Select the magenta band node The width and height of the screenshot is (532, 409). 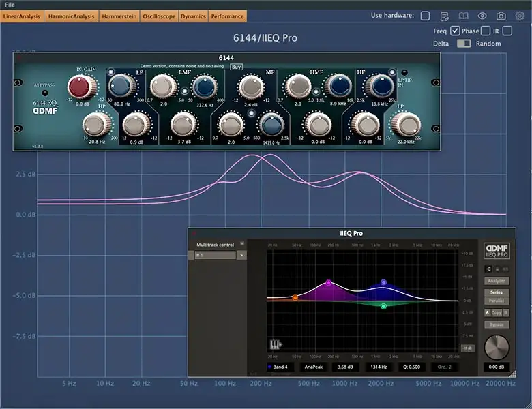pyautogui.click(x=329, y=282)
